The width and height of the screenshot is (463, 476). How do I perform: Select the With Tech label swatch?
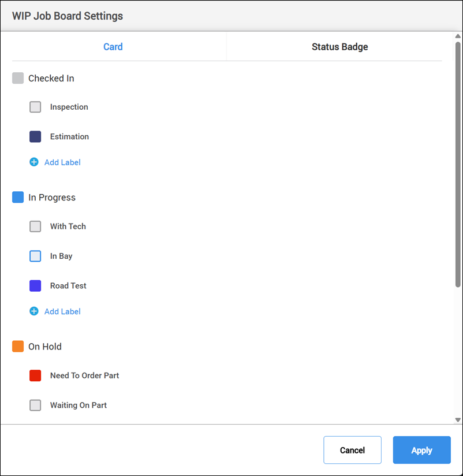pyautogui.click(x=35, y=226)
